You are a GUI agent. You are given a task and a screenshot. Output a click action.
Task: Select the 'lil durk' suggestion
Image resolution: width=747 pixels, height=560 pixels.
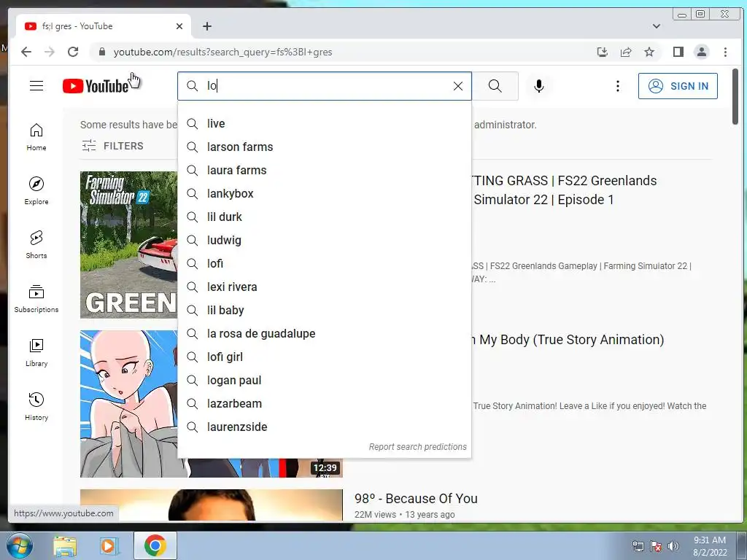click(x=325, y=217)
